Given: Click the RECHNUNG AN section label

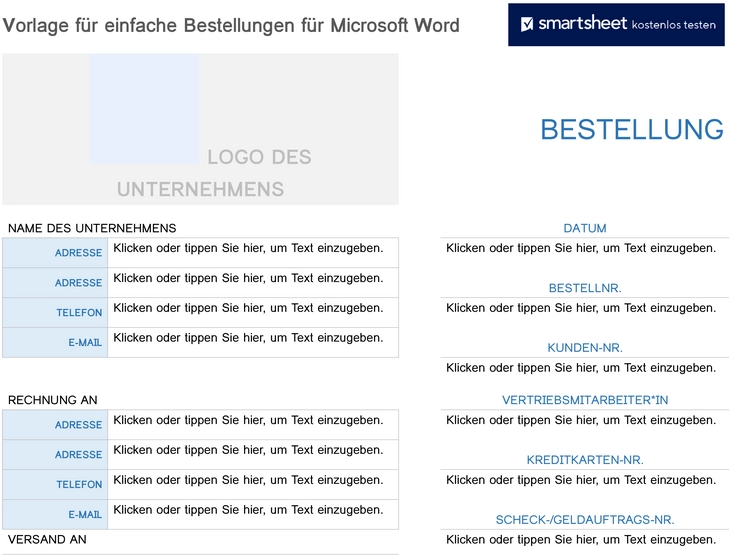Looking at the screenshot, I should (53, 400).
